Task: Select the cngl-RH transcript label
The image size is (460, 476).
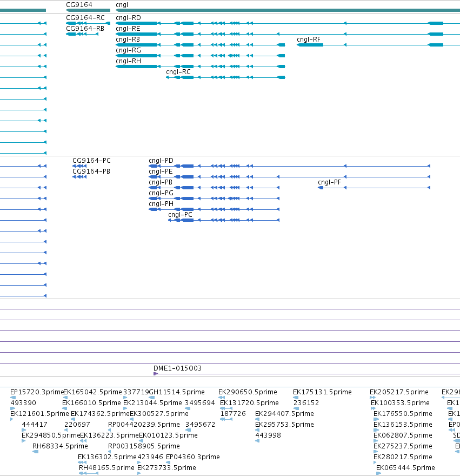Action: [x=128, y=61]
